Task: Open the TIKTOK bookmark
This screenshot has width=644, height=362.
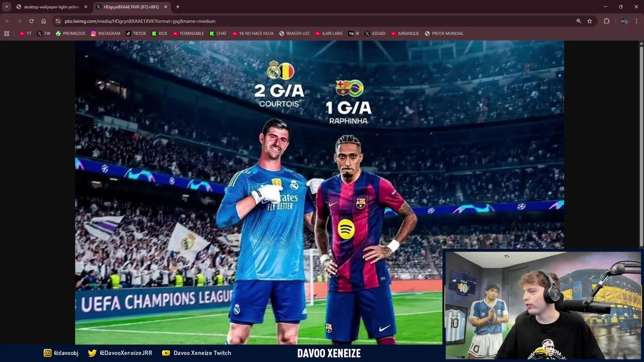Action: click(136, 34)
